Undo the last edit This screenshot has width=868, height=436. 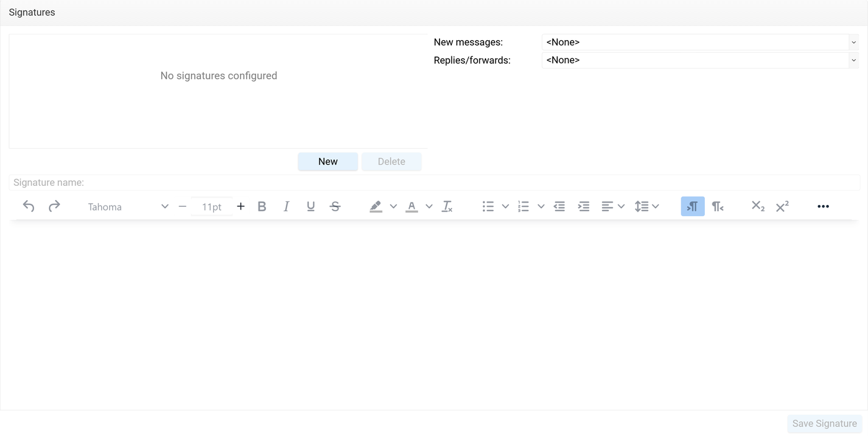click(29, 206)
